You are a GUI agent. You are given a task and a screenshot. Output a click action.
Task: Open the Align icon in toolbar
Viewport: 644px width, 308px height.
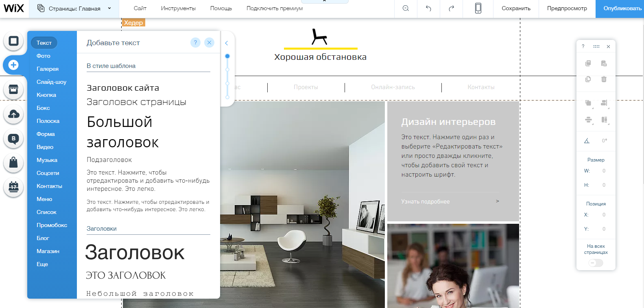(x=604, y=103)
